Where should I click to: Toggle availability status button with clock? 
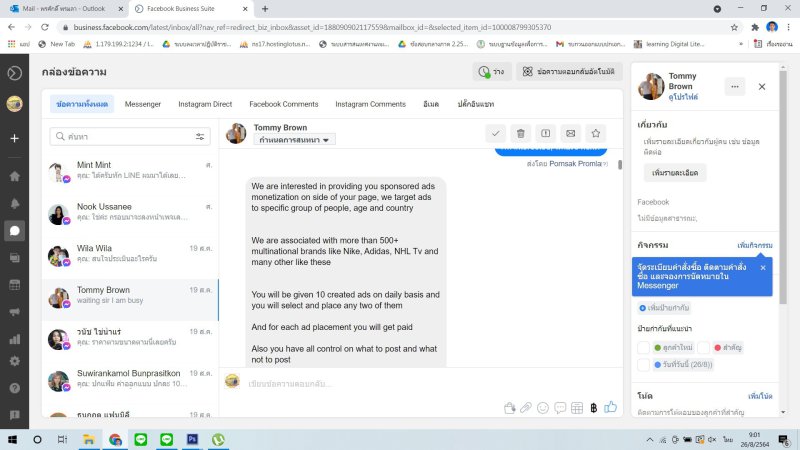pos(492,72)
